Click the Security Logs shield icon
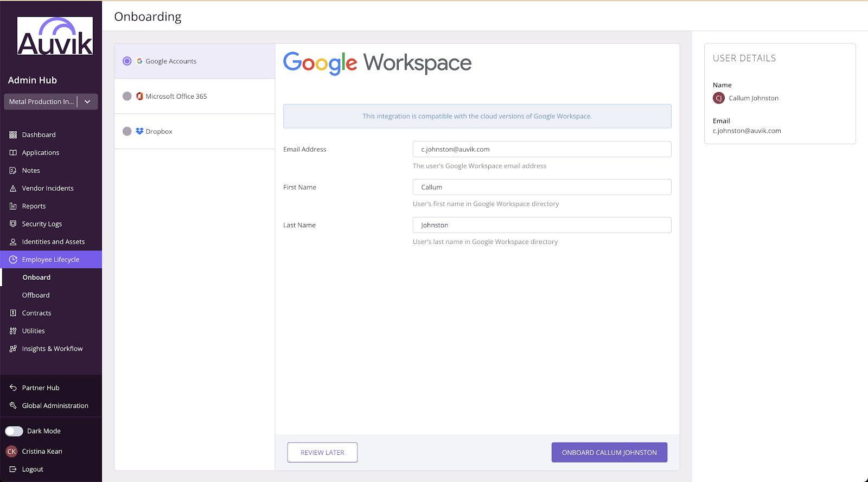The height and width of the screenshot is (482, 868). coord(13,224)
